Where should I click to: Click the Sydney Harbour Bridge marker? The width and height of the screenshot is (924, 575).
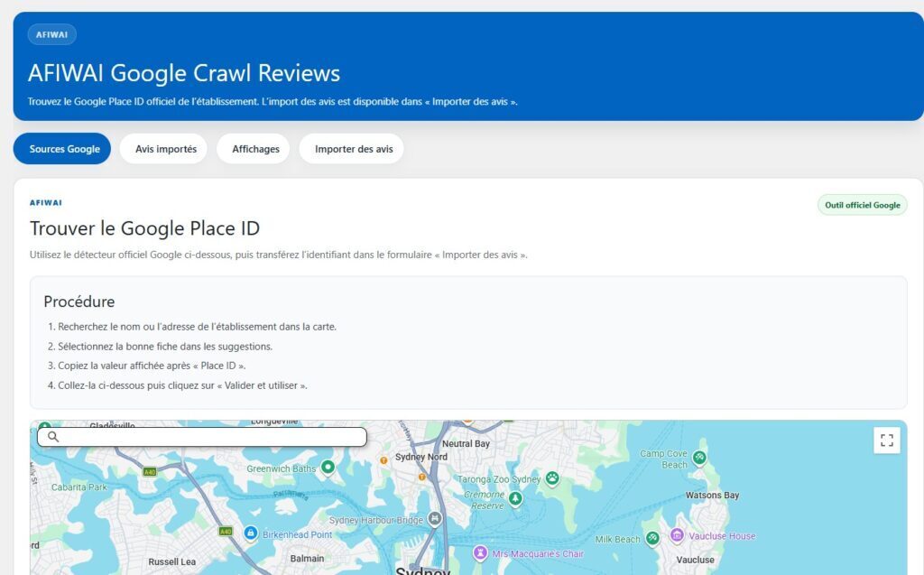435,519
